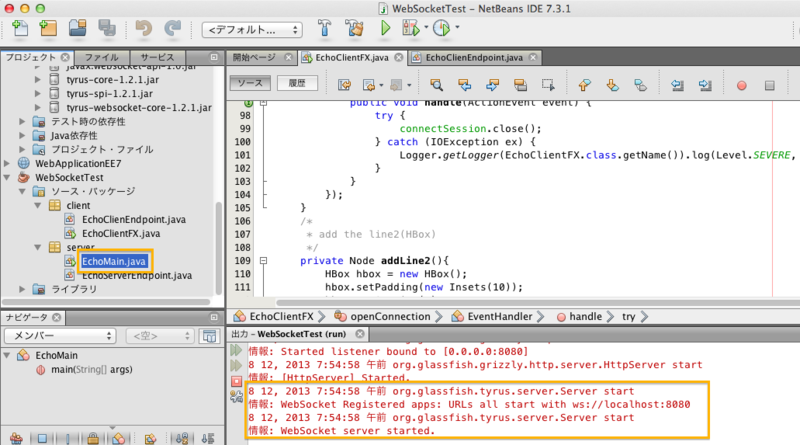The height and width of the screenshot is (445, 800).
Task: Toggle Javadoc window button in Navigator
Action: pos(209,336)
